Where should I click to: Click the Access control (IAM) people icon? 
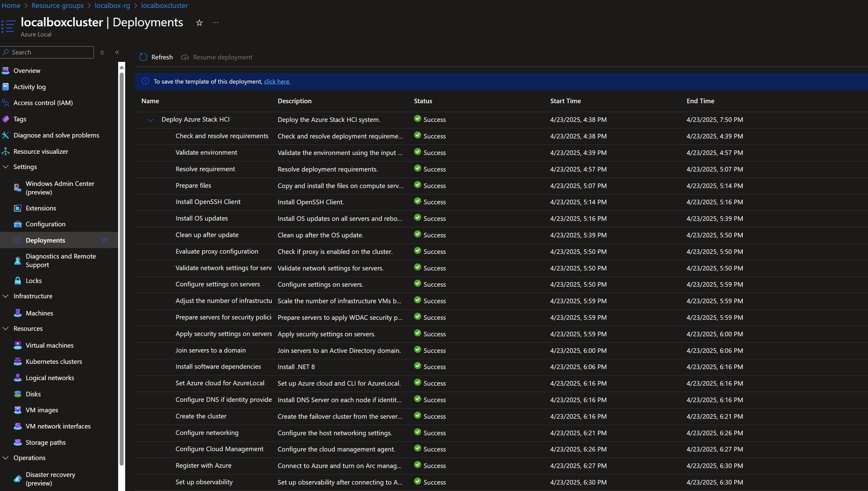coord(6,103)
